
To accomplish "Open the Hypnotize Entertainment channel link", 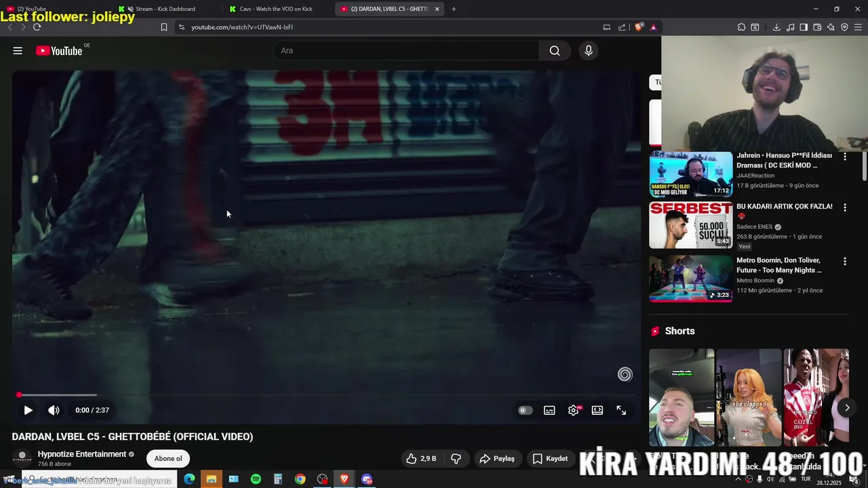I will coord(82,454).
